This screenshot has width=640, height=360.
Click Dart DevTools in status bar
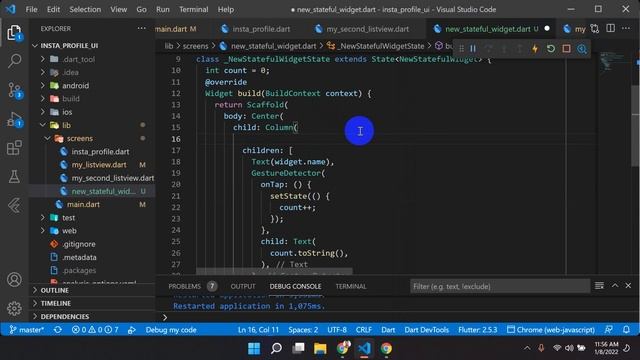point(427,330)
